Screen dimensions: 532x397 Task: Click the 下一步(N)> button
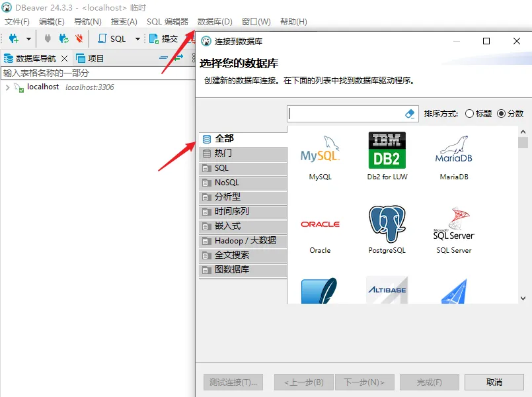coord(364,382)
